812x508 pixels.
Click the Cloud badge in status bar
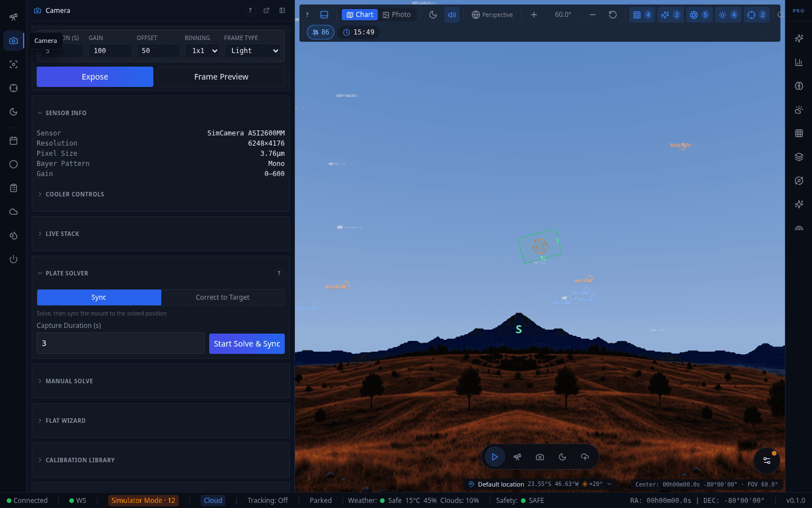point(213,501)
